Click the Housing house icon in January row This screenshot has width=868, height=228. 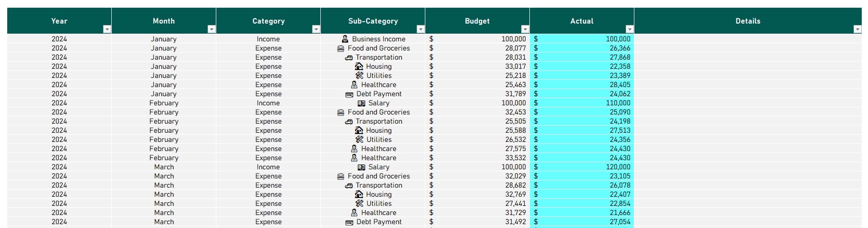coord(359,66)
